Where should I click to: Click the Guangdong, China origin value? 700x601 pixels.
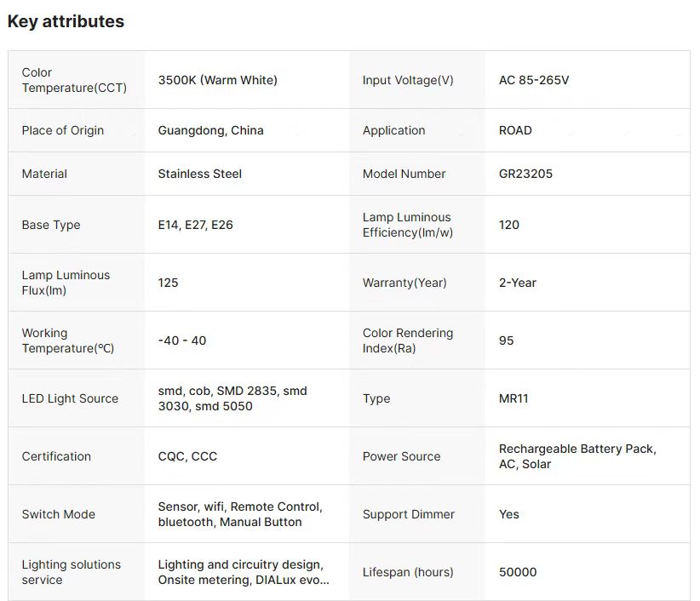point(210,130)
